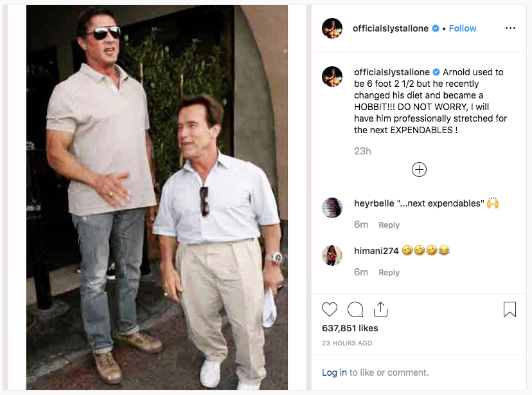Click the share post icon

point(380,309)
